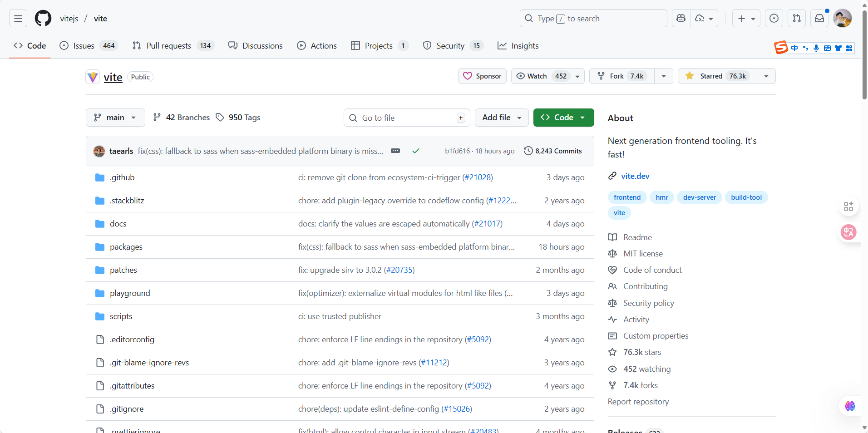Open the Insights tab
This screenshot has height=433, width=868.
(x=518, y=46)
